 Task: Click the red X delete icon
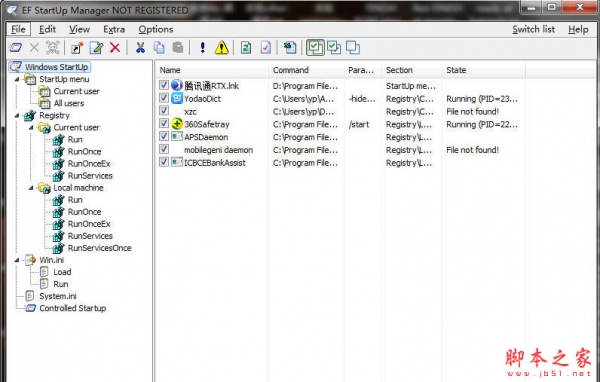(115, 48)
